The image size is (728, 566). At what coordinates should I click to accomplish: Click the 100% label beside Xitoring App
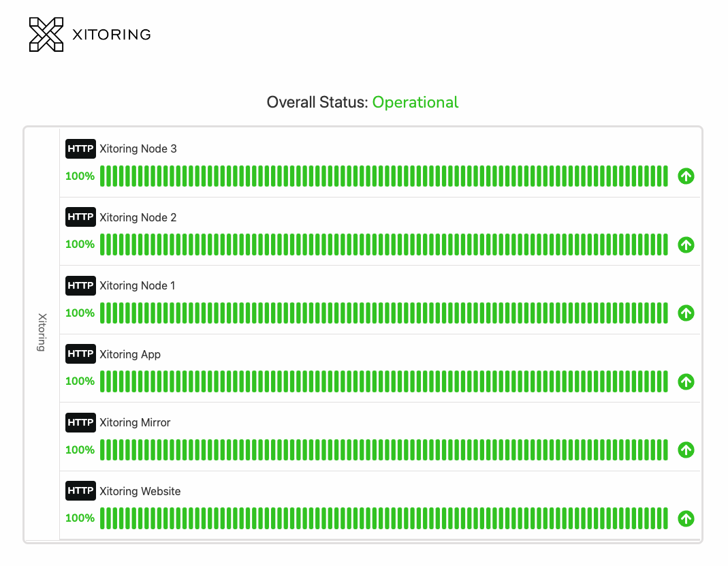78,381
